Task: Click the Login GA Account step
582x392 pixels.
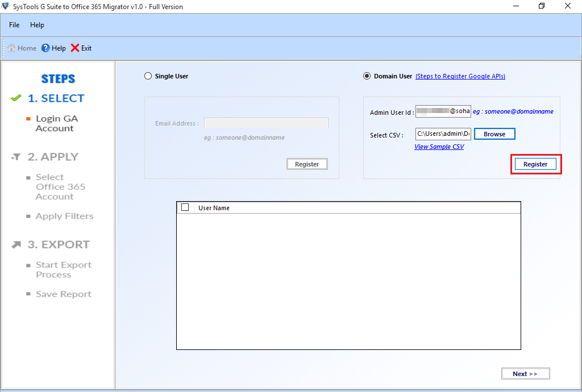Action: tap(57, 123)
